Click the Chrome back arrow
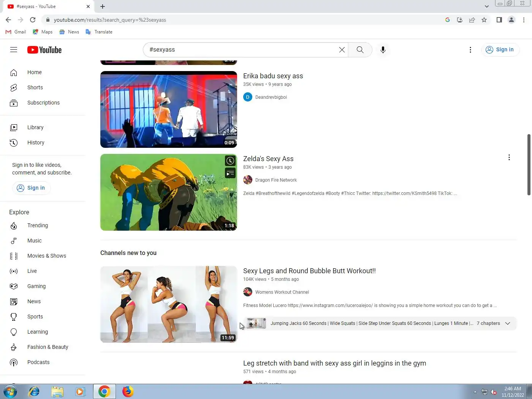 8,20
